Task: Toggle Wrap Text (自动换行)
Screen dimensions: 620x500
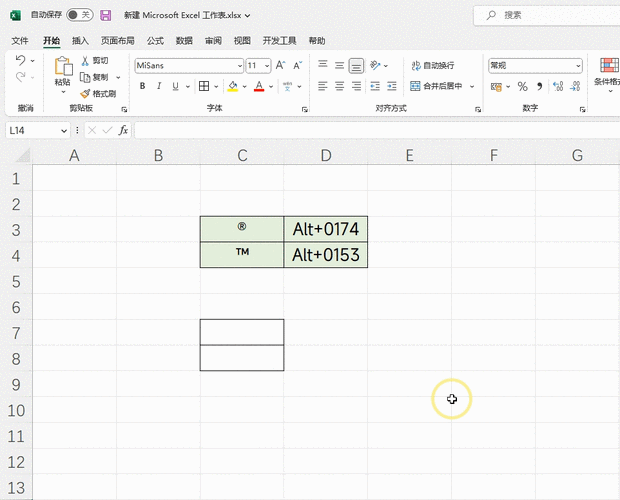Action: coord(433,66)
